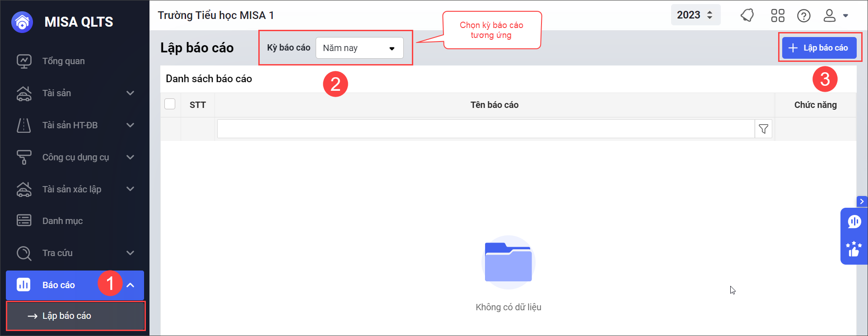Open the Tổng quan menu item
The width and height of the screenshot is (868, 336).
[x=63, y=61]
